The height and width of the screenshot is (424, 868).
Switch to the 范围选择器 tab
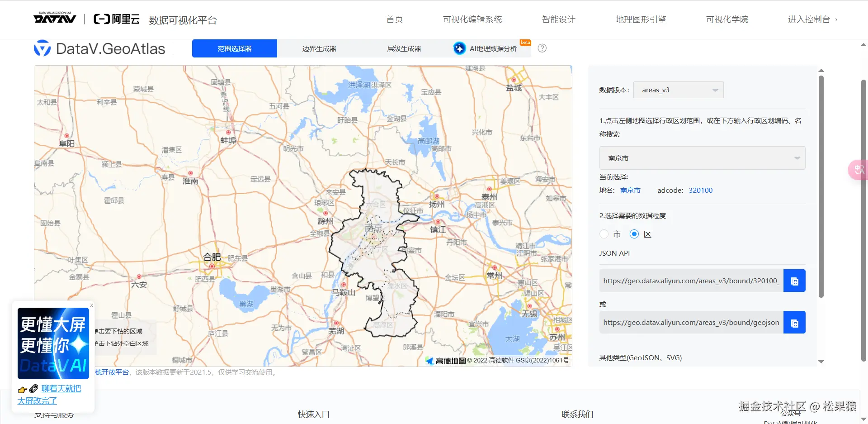(235, 48)
